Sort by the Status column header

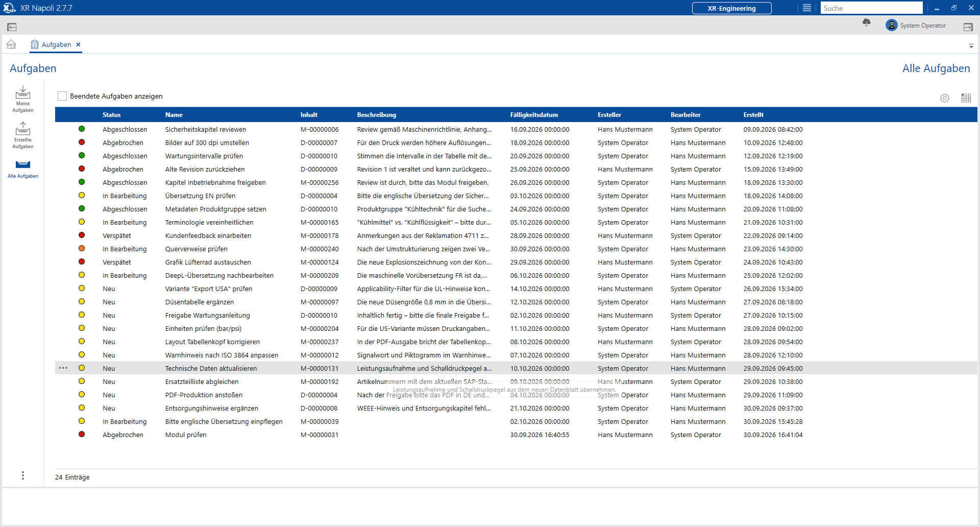(x=112, y=115)
